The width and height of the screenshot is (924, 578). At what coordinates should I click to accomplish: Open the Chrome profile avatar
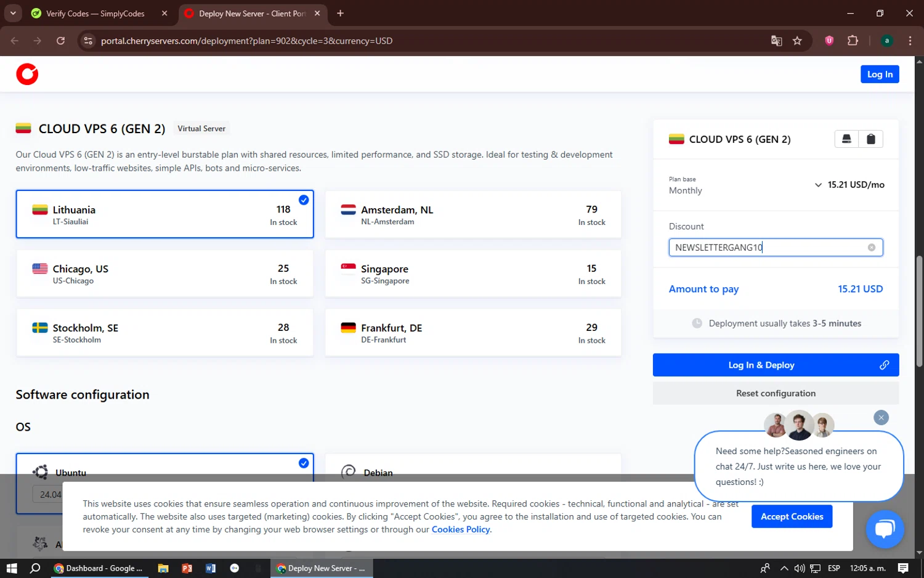[886, 41]
